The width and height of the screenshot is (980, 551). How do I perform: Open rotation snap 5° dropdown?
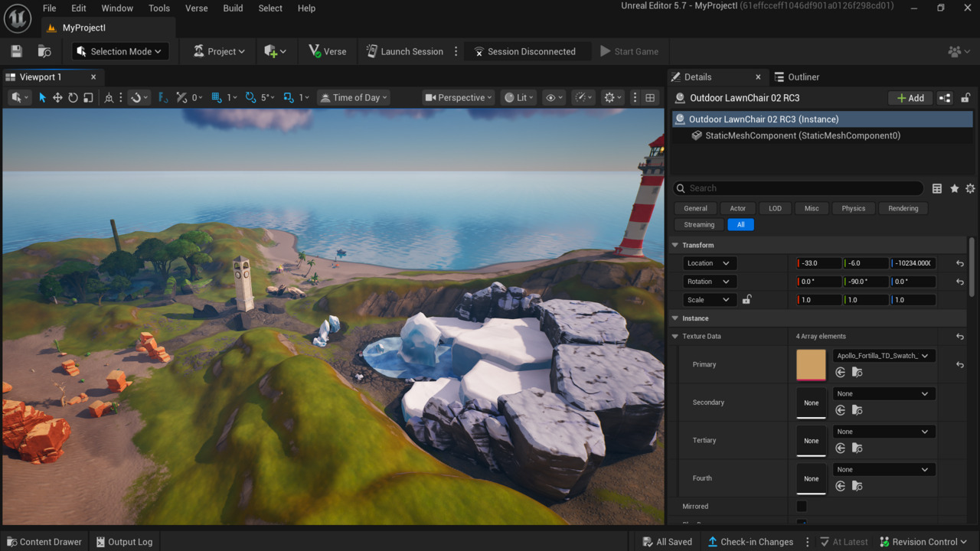point(267,97)
